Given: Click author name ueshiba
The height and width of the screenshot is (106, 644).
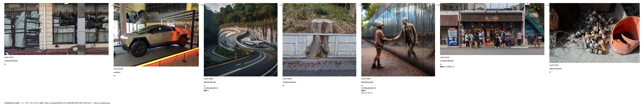Looking at the screenshot, I should pos(117,72).
